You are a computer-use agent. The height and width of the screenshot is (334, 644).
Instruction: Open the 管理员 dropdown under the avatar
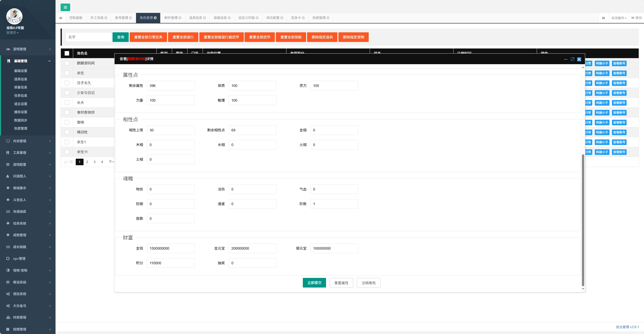[12, 33]
